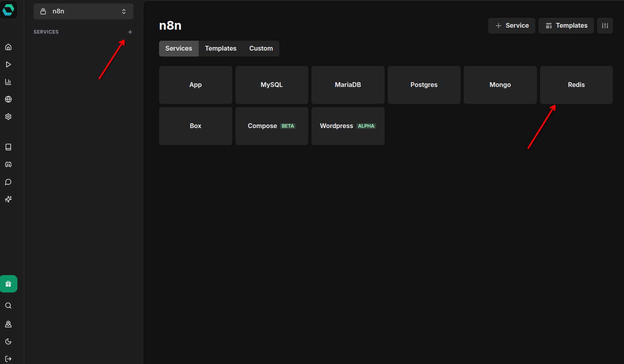Click the play triangle sidebar icon

[8, 64]
